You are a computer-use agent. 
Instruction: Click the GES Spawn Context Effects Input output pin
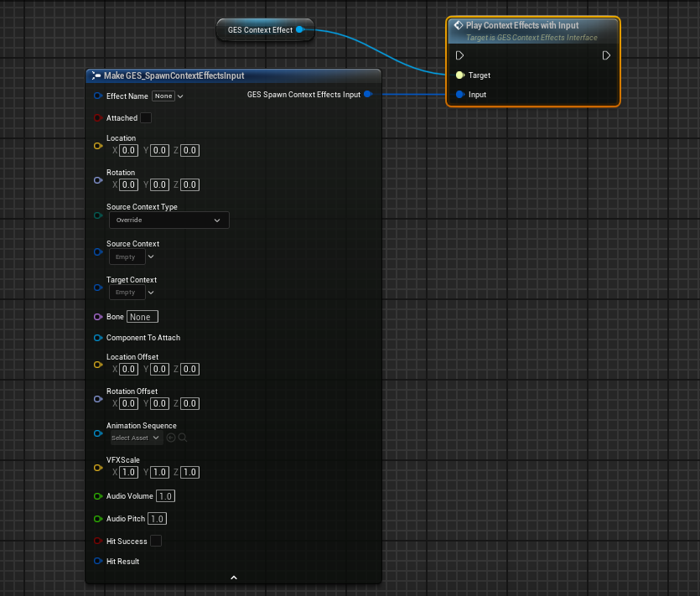[368, 94]
